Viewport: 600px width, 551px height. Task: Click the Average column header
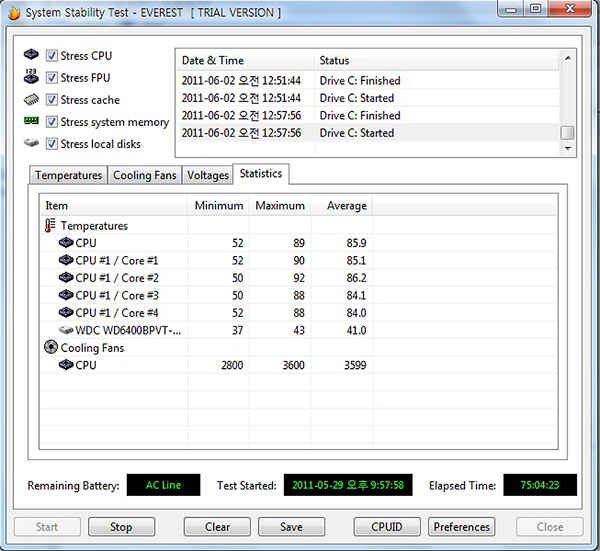(x=342, y=205)
